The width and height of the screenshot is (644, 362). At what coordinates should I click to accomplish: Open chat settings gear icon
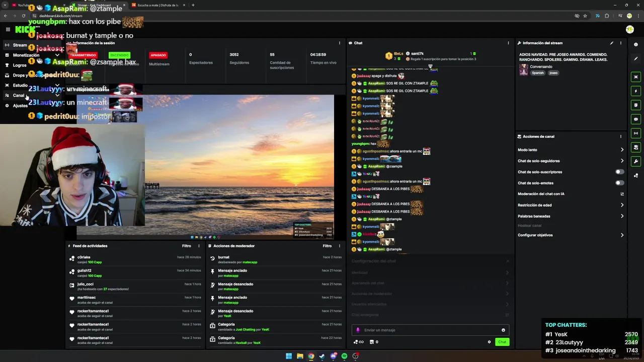tap(489, 342)
